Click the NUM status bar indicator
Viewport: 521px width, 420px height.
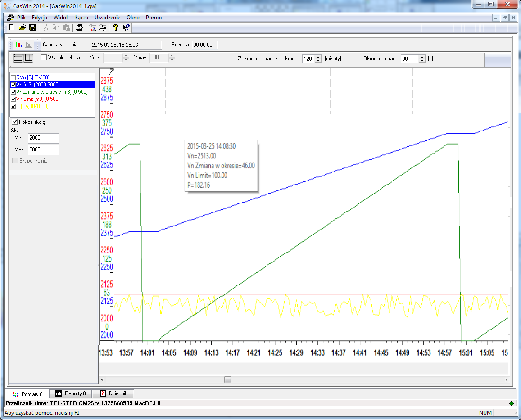pyautogui.click(x=485, y=412)
